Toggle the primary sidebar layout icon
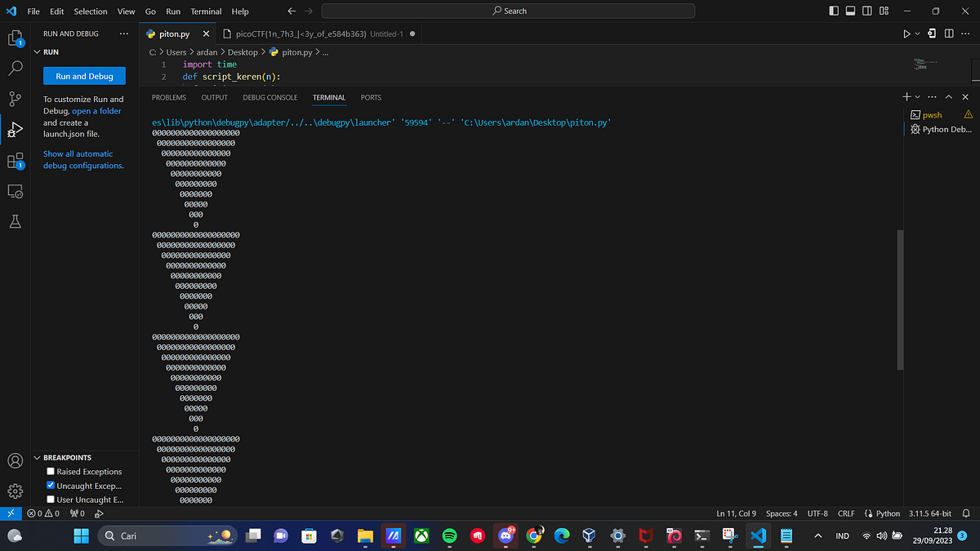The height and width of the screenshot is (551, 980). point(834,11)
